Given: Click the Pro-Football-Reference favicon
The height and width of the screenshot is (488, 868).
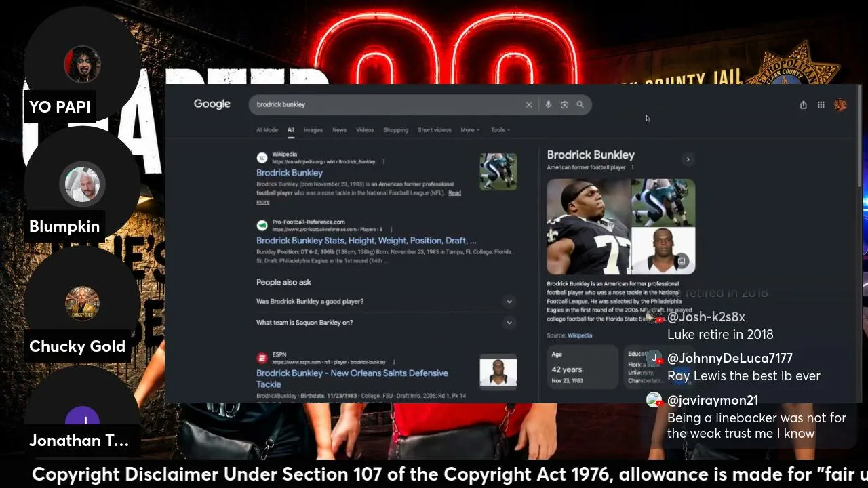Looking at the screenshot, I should (262, 225).
